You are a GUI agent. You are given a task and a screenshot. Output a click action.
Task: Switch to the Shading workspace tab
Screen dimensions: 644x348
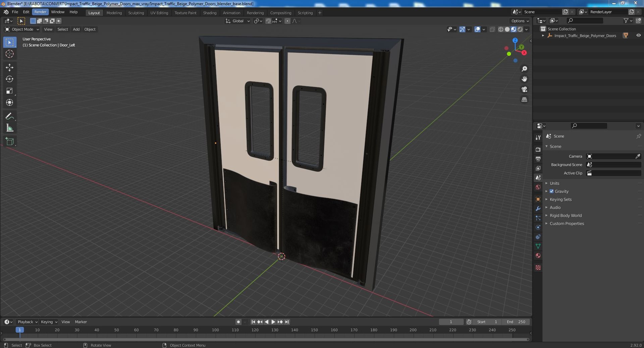coord(210,13)
